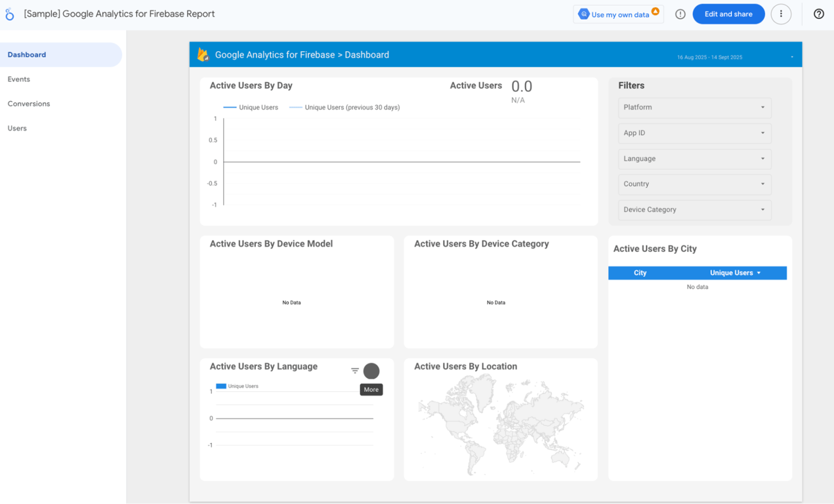Click the No data text in city table
The height and width of the screenshot is (504, 834).
pos(698,287)
